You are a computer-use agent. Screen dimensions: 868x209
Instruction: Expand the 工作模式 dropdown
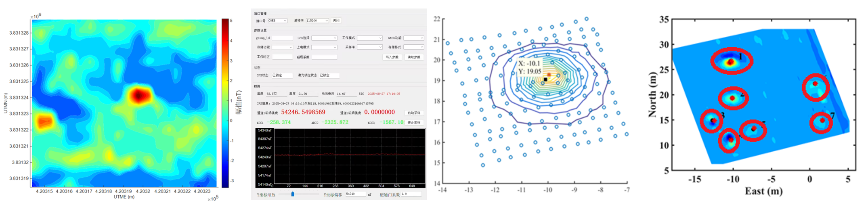[369, 38]
